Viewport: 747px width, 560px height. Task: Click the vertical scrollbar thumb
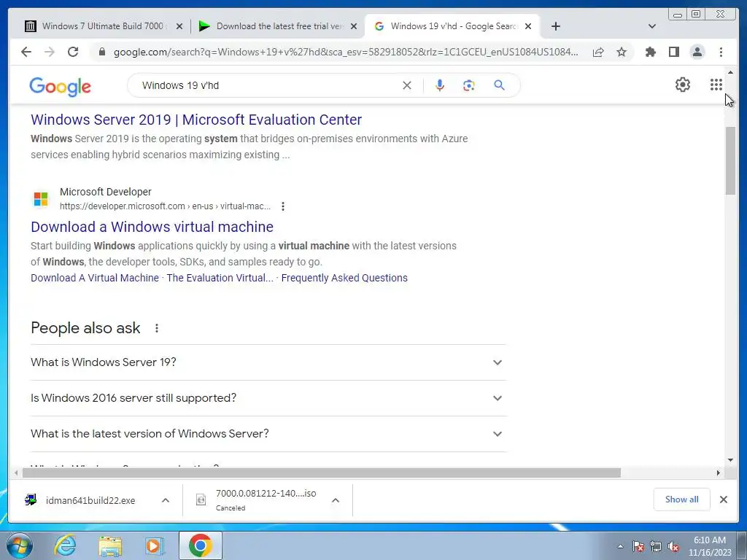point(731,161)
